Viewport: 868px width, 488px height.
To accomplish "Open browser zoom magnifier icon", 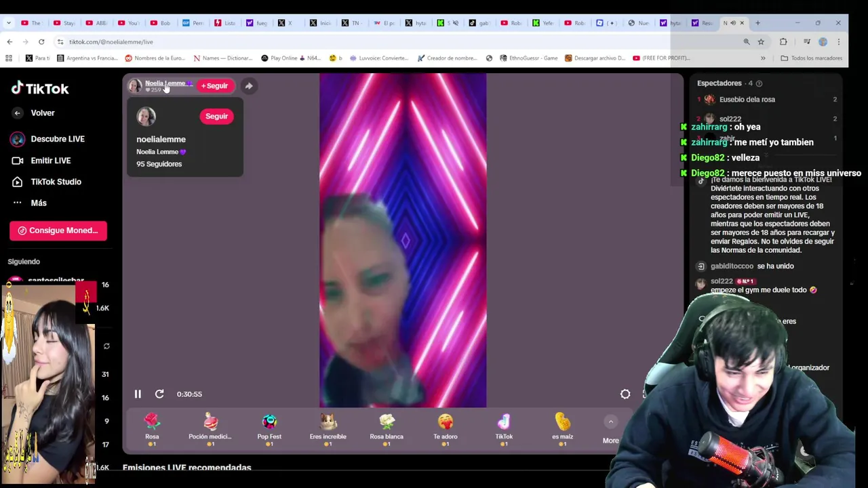I will (747, 41).
